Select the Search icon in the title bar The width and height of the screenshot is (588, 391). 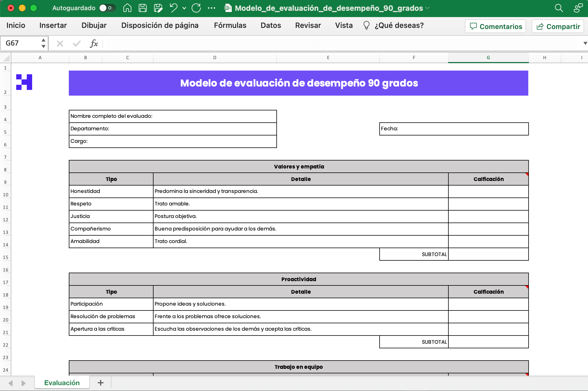[558, 8]
